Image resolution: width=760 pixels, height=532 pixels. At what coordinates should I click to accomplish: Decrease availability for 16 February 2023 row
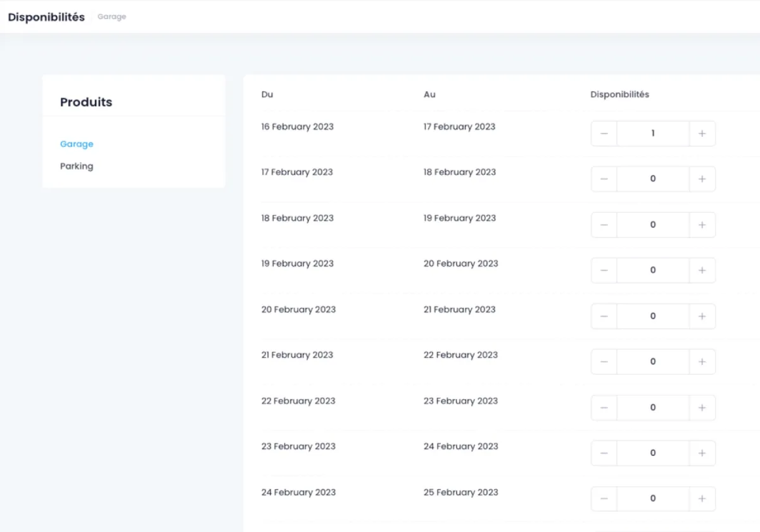click(604, 134)
